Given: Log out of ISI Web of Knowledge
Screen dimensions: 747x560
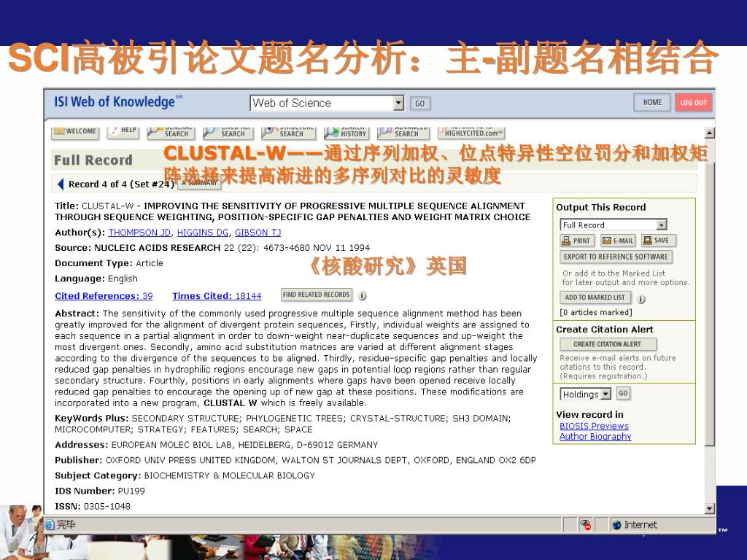Looking at the screenshot, I should [x=693, y=102].
